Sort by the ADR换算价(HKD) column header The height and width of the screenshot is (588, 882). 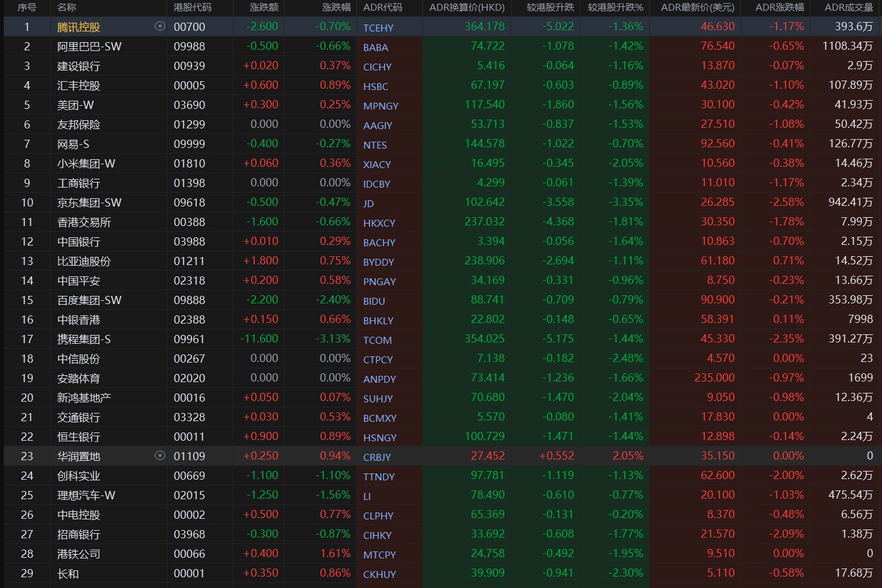[x=467, y=8]
